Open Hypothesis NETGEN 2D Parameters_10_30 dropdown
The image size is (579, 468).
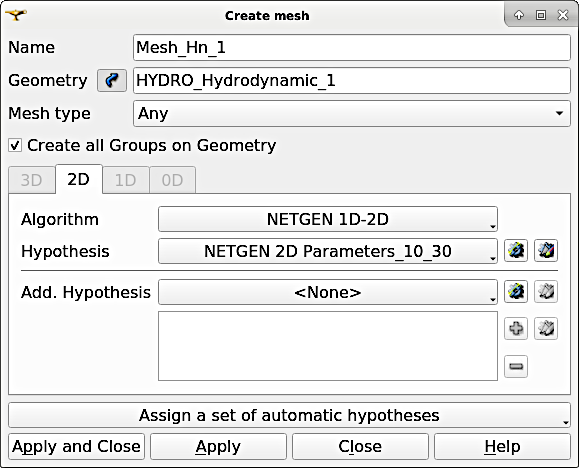[x=328, y=251]
